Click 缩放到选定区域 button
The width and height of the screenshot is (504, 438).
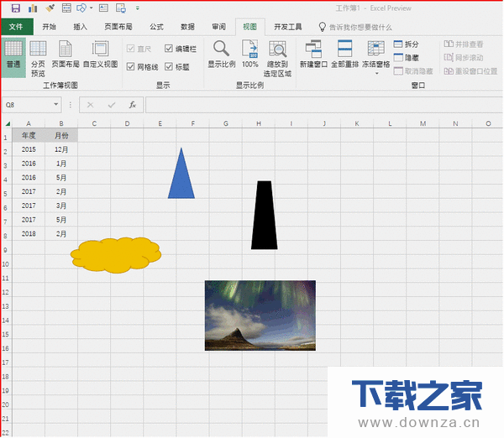coord(277,59)
